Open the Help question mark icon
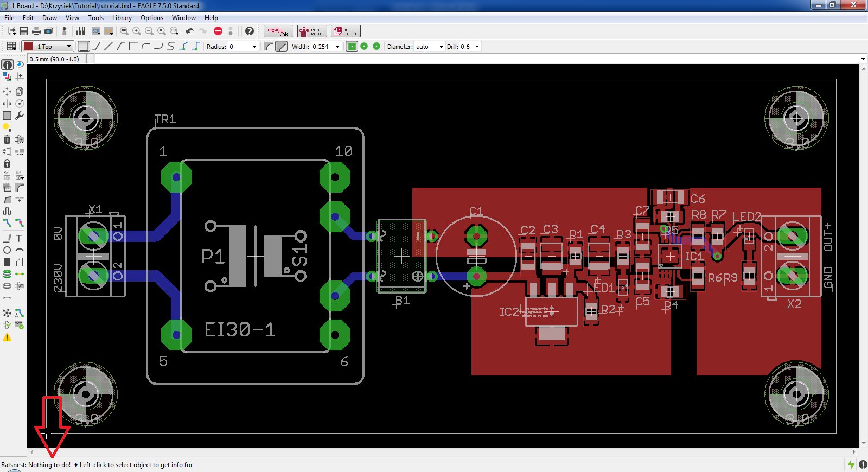 coord(250,31)
